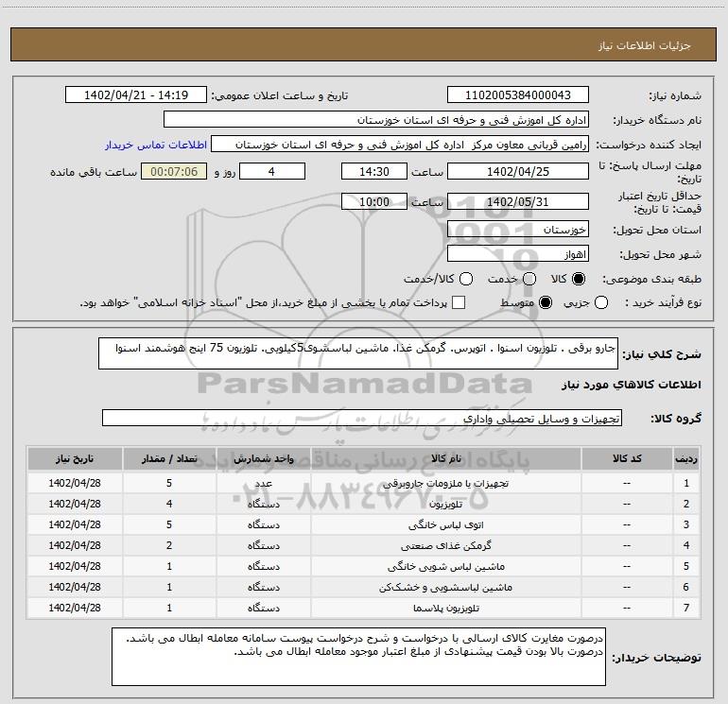Viewport: 728px width, 704px height.
Task: Click date 1402/04/28 in تلویزیون پلاسما row
Action: [75, 608]
